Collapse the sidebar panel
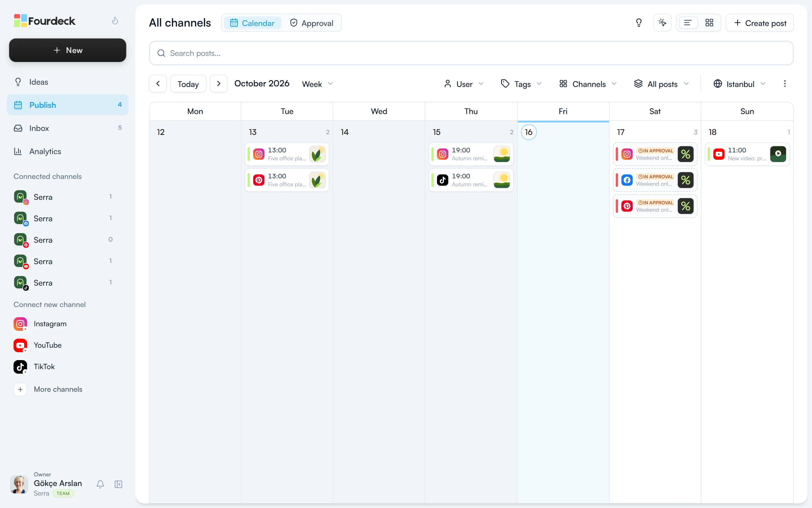812x508 pixels. [x=118, y=484]
